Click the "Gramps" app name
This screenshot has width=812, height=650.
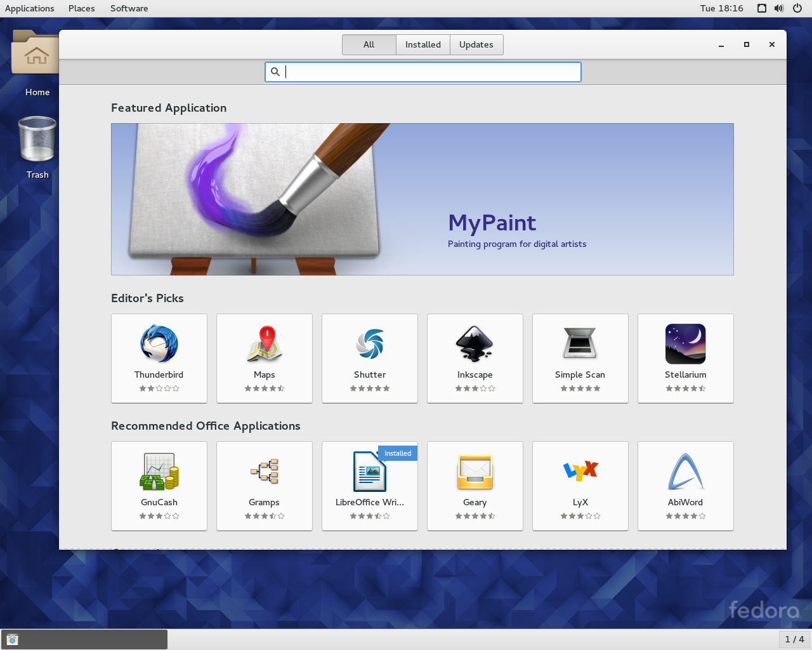[x=265, y=502]
